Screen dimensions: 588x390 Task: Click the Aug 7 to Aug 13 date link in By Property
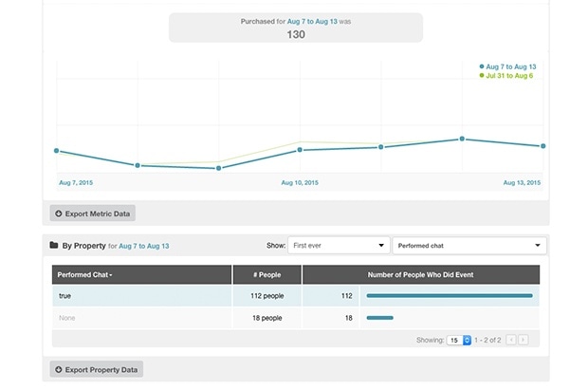pyautogui.click(x=145, y=247)
